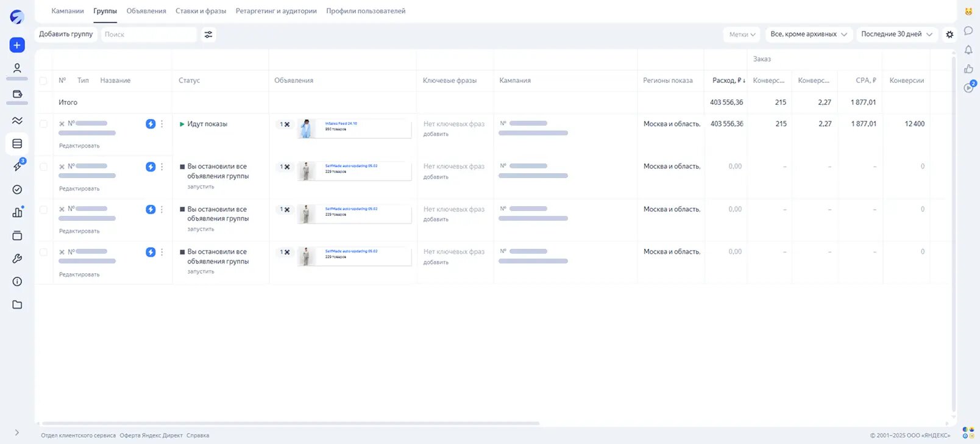
Task: Switch to the 'Объявления' tab
Action: click(x=146, y=11)
